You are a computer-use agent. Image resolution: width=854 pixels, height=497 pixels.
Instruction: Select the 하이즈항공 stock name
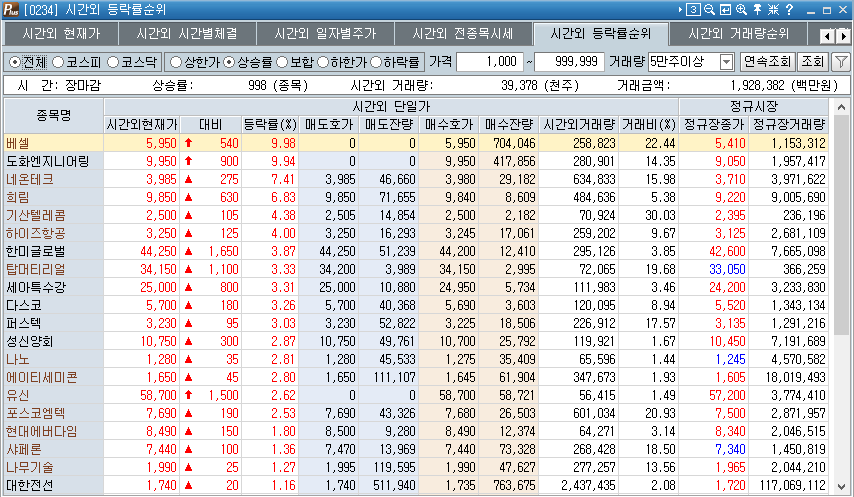point(35,233)
